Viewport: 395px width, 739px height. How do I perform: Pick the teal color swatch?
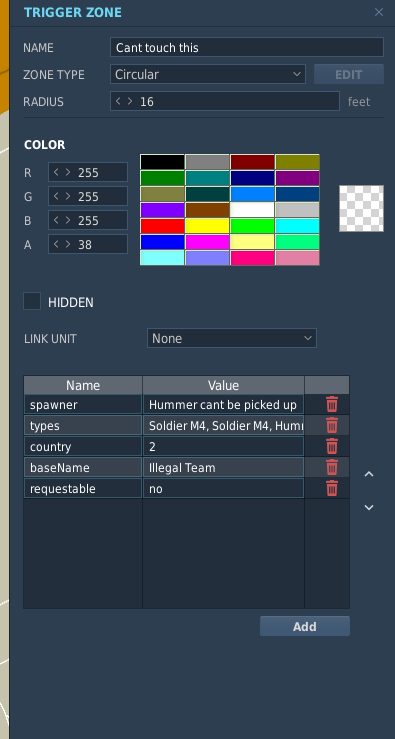[207, 178]
